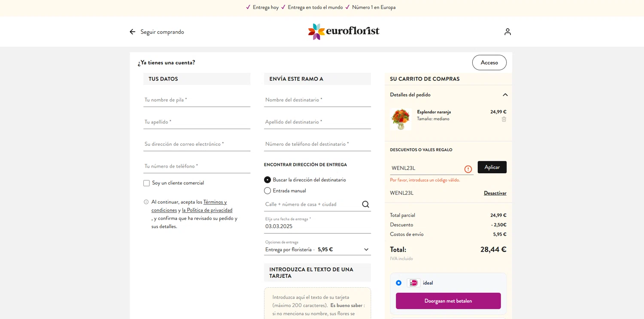Click the Acceso button

(489, 63)
